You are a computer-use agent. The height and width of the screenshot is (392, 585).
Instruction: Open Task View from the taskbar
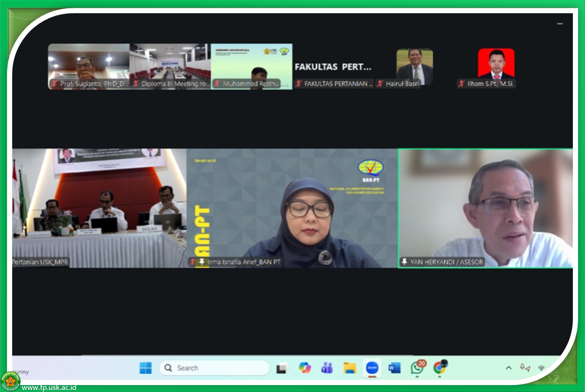[x=281, y=368]
